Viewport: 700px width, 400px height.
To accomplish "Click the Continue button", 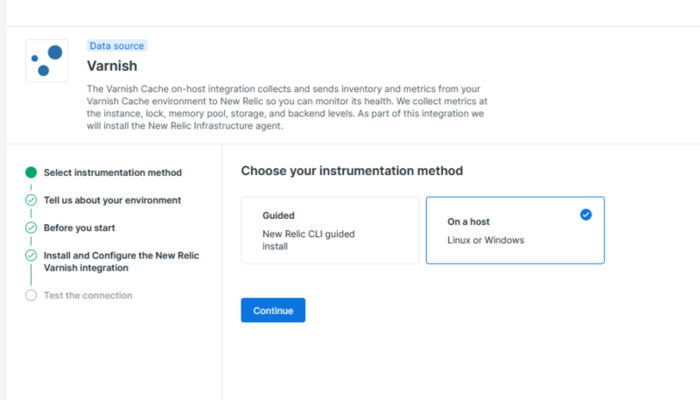I will (273, 310).
